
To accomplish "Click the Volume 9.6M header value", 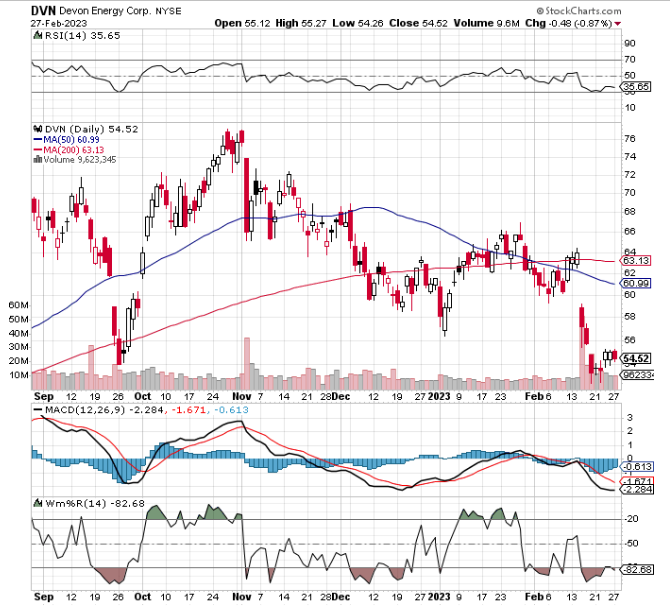I will 486,23.
